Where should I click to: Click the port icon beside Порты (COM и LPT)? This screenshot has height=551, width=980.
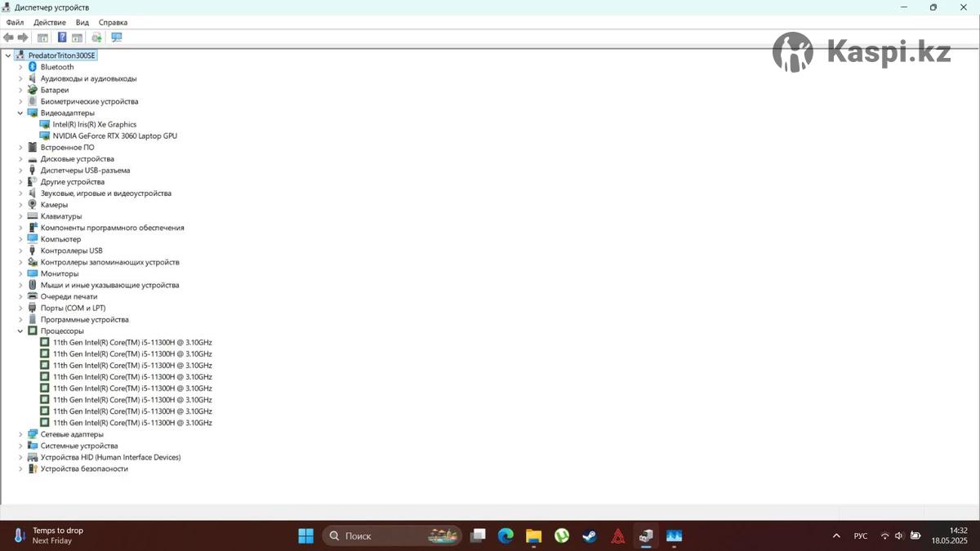[x=33, y=308]
